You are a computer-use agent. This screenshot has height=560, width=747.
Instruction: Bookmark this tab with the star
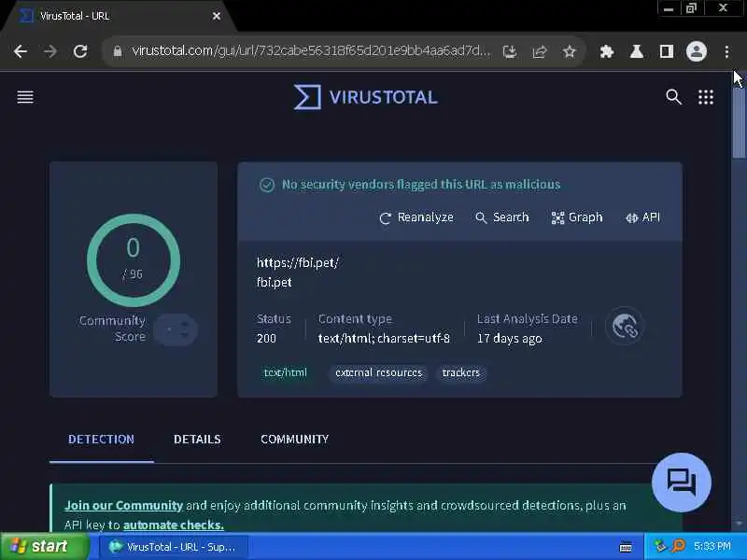[x=569, y=51]
